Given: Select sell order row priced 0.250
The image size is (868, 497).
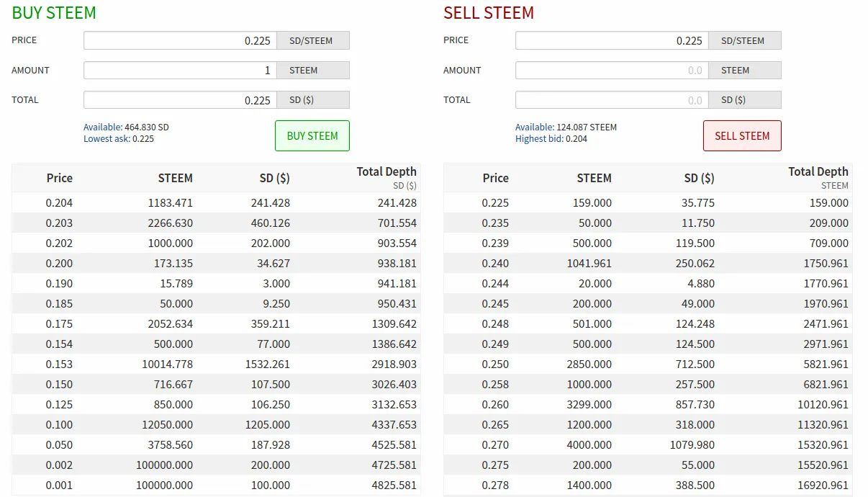Looking at the screenshot, I should pyautogui.click(x=648, y=364).
